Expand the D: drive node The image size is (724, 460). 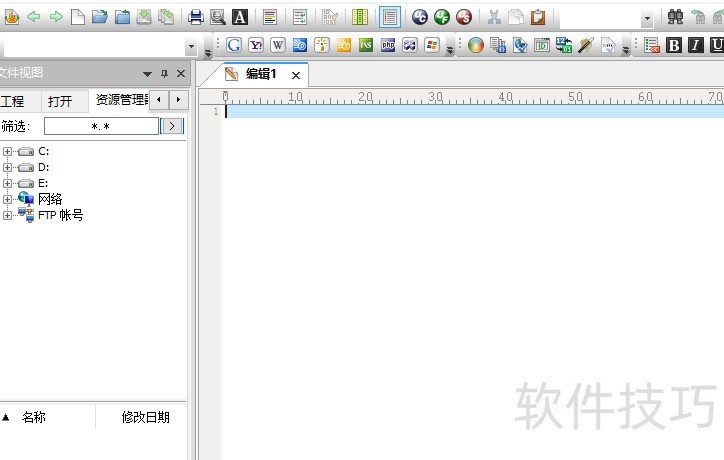tap(7, 167)
